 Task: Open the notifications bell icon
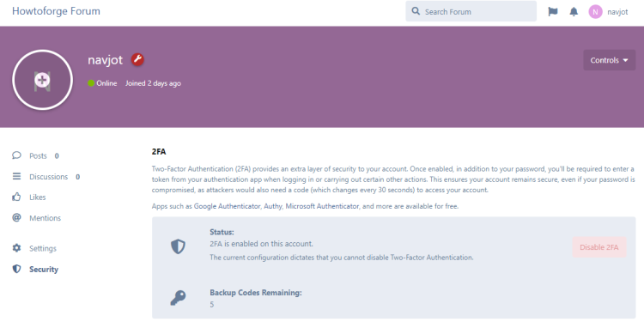click(x=574, y=11)
